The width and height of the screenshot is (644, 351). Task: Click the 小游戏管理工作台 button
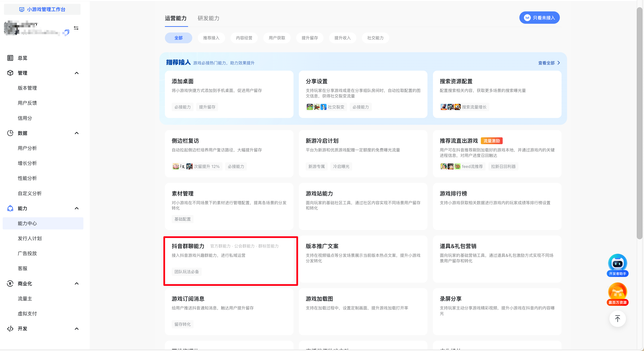pos(42,9)
